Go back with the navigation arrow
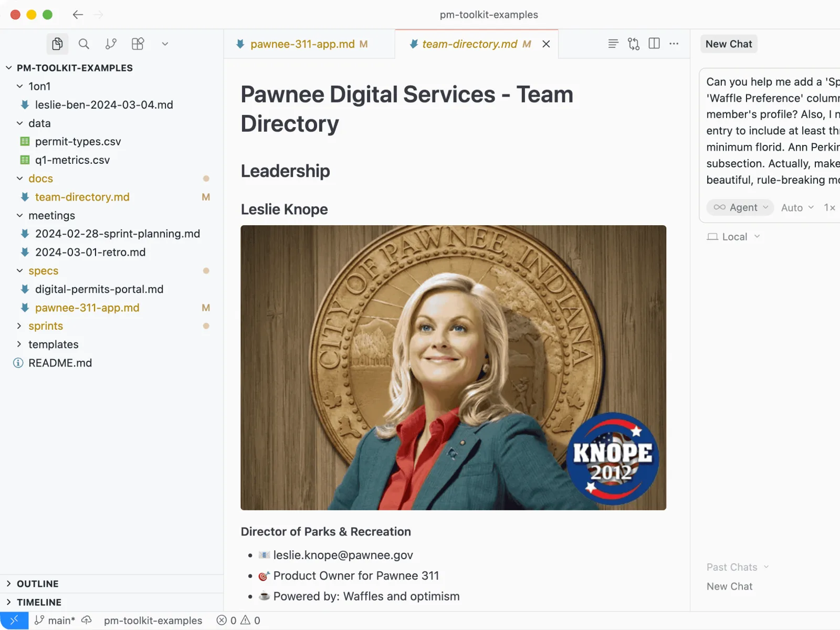840x630 pixels. point(78,15)
